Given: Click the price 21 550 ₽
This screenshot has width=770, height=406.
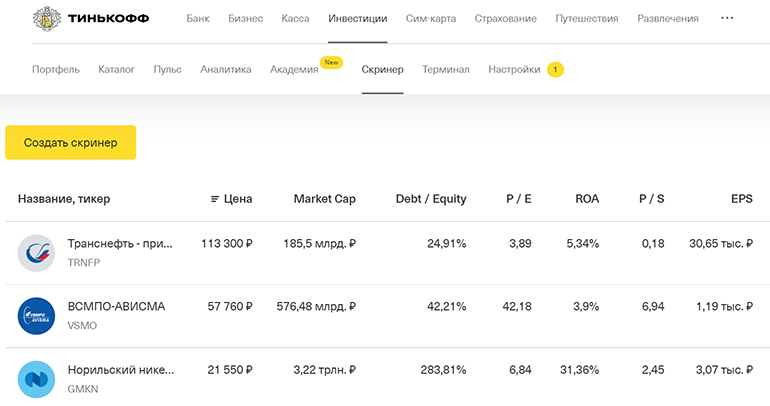Looking at the screenshot, I should tap(230, 370).
